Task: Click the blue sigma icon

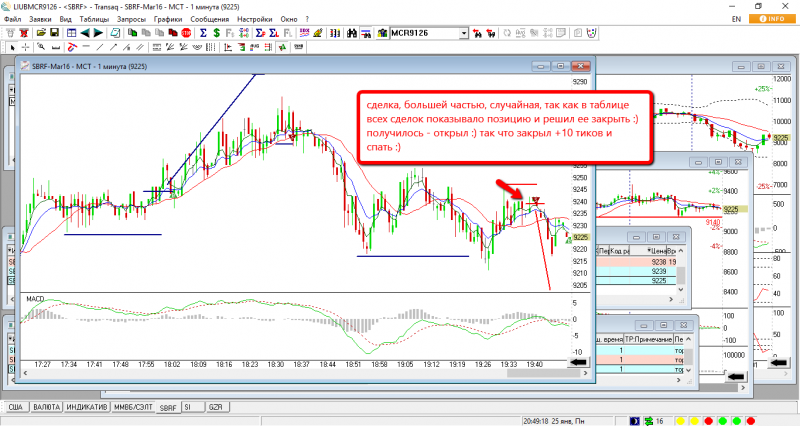Action: point(203,33)
